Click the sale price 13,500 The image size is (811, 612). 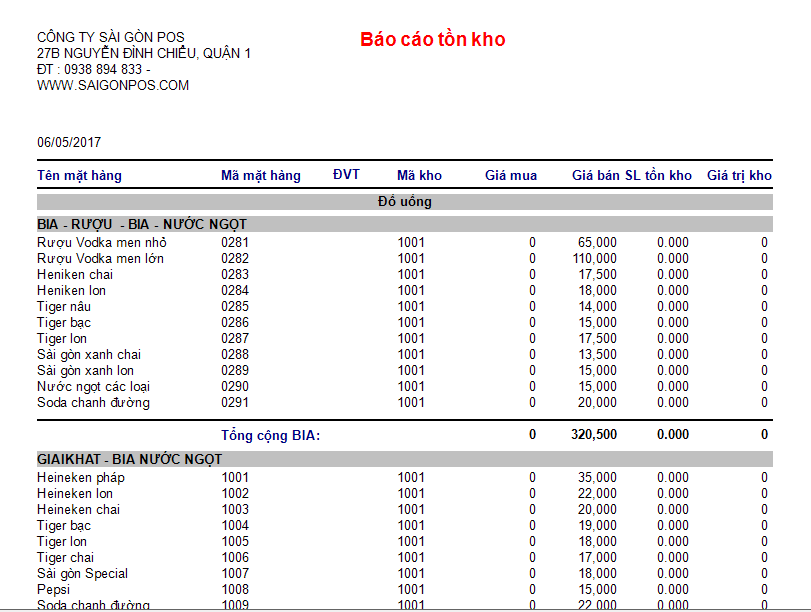click(597, 355)
